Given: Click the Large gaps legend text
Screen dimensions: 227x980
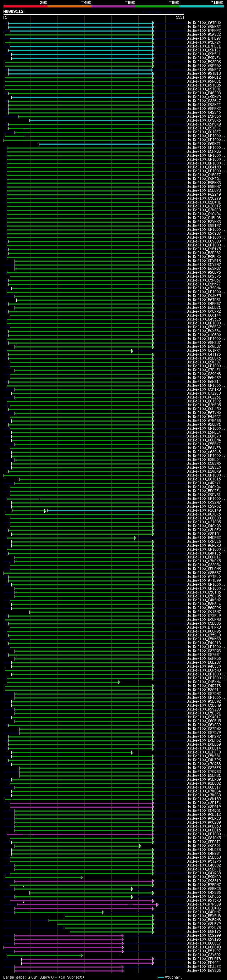Looking at the screenshot, I should click(43, 977).
